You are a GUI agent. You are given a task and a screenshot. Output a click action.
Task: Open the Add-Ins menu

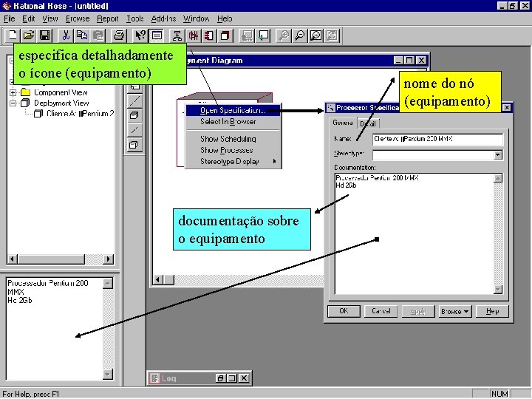tap(163, 18)
